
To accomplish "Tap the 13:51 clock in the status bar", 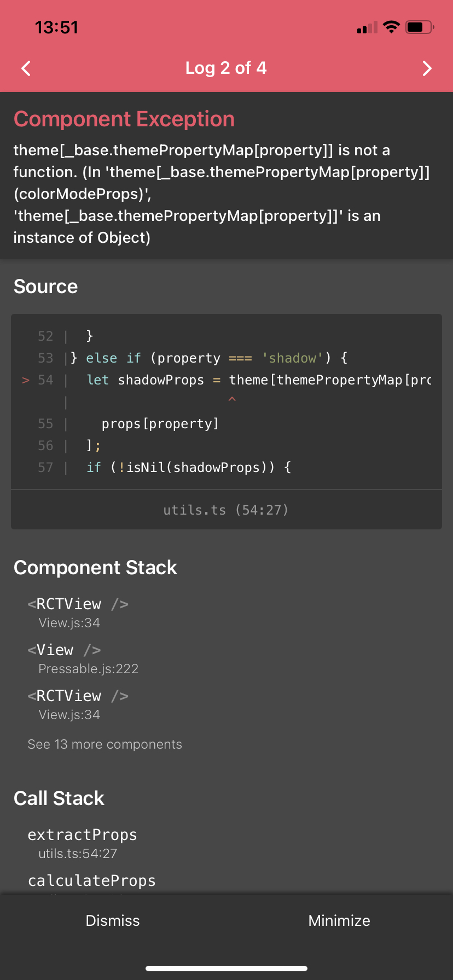I will (x=56, y=27).
